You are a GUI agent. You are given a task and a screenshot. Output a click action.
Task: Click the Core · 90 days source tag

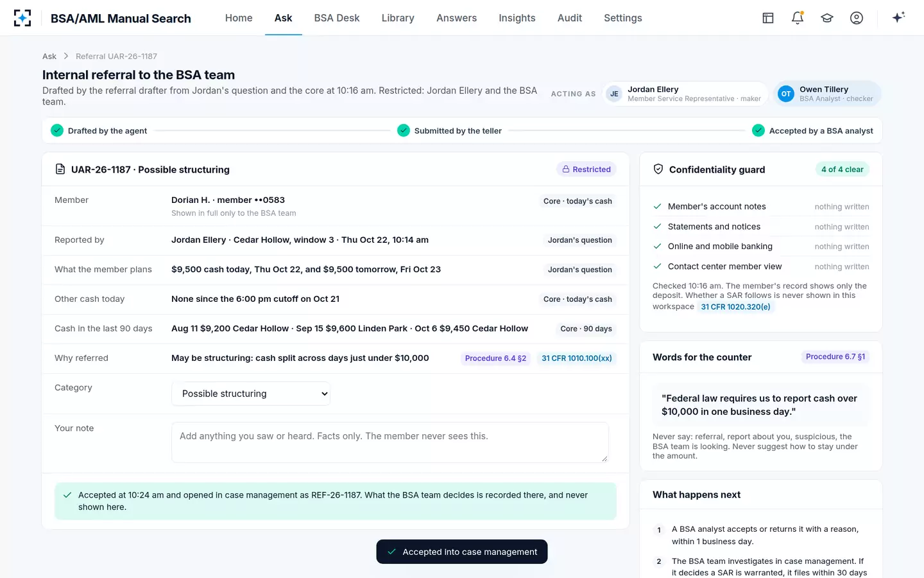[x=586, y=329]
